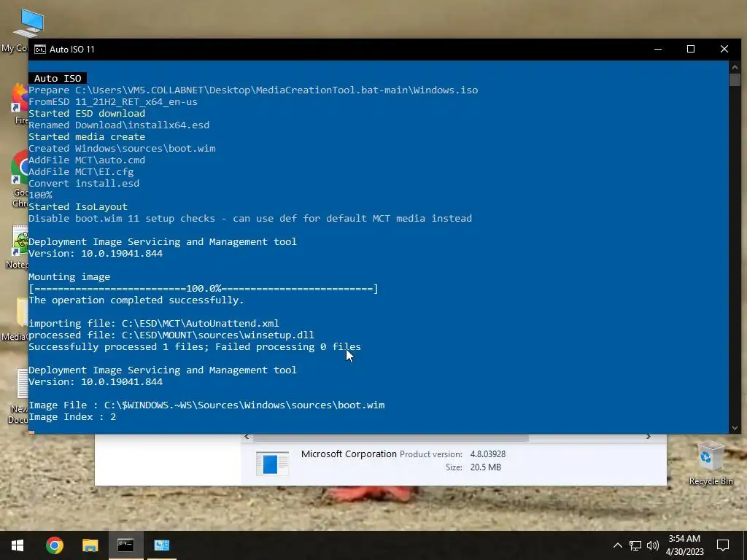Click the Auto ISO 11 console title icon
747x560 pixels.
pos(40,50)
